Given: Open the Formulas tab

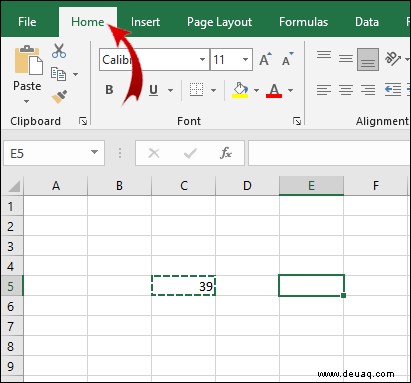Looking at the screenshot, I should tap(303, 22).
